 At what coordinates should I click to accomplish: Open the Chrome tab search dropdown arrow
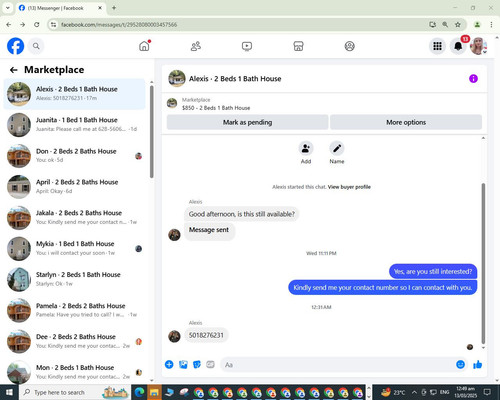[7, 8]
